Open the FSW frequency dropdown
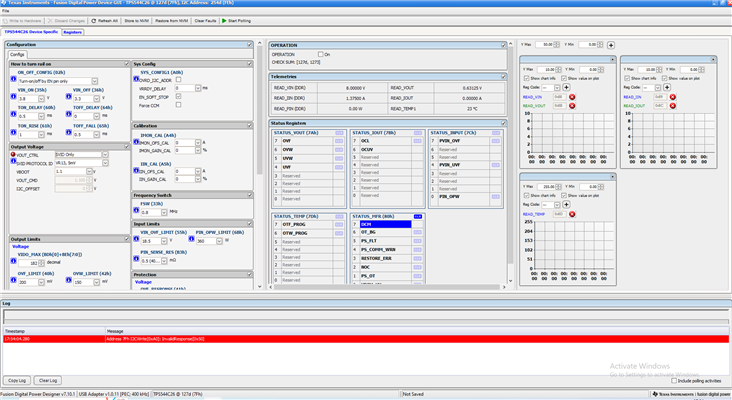The image size is (732, 400). (164, 212)
